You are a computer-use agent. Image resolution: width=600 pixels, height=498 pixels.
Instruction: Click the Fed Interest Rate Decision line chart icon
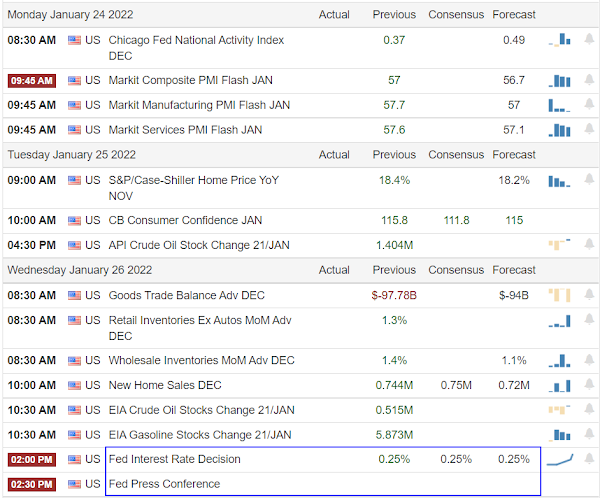[x=560, y=459]
